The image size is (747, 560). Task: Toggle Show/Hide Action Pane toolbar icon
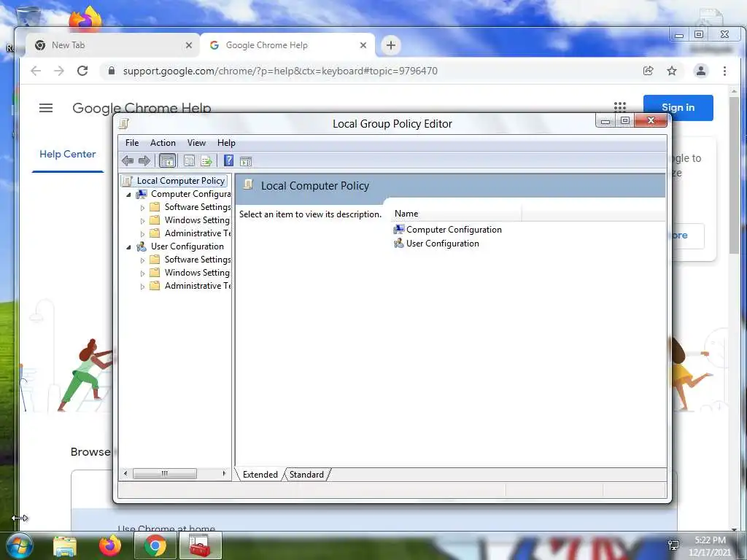[246, 161]
